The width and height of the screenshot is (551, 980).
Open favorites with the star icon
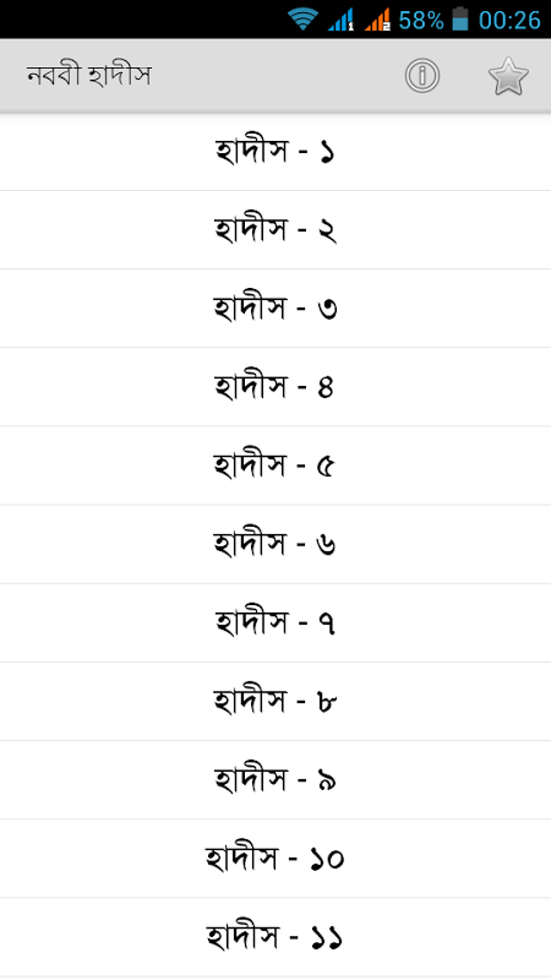508,77
